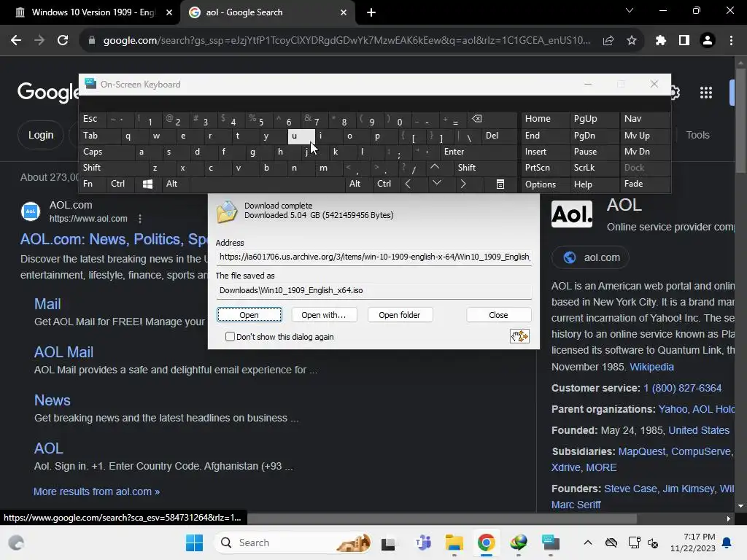The width and height of the screenshot is (747, 560).
Task: Open the Task View taskbar icon
Action: (388, 542)
